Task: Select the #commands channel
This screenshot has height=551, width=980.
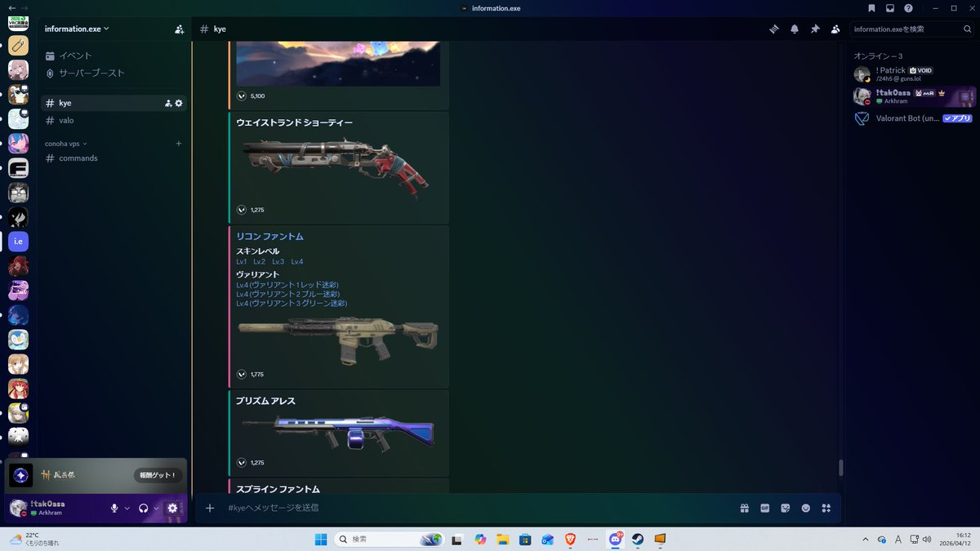Action: [x=114, y=158]
